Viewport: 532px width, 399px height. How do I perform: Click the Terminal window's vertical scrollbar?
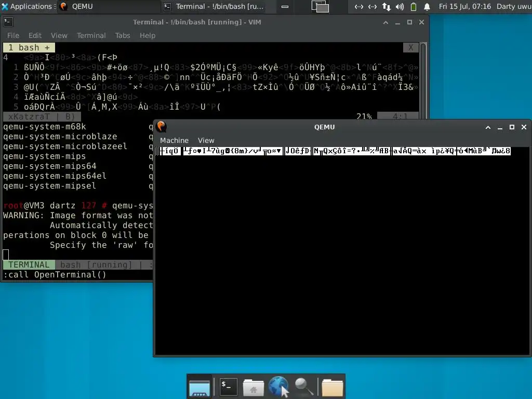point(423,81)
